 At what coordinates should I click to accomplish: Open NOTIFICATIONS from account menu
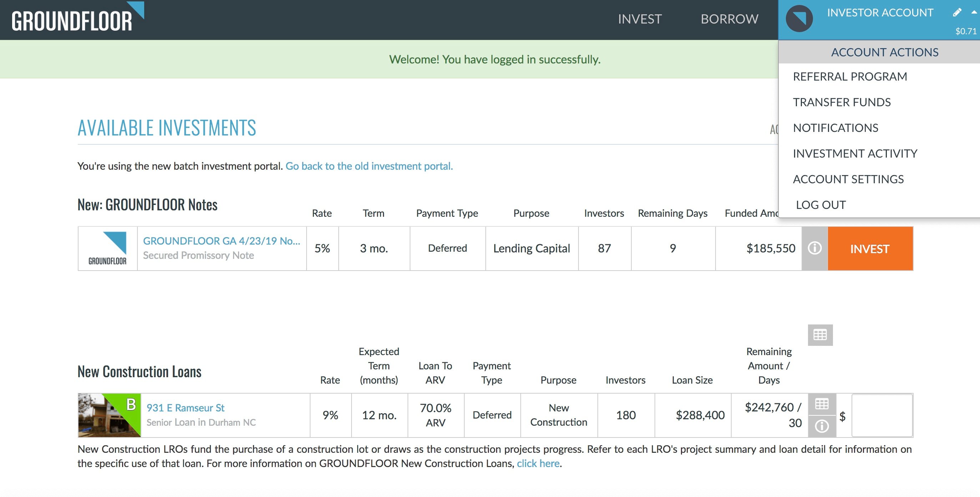pos(835,128)
